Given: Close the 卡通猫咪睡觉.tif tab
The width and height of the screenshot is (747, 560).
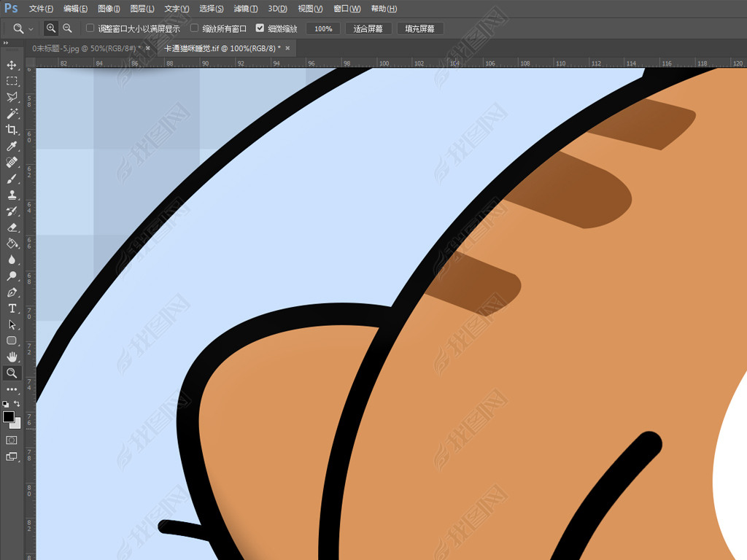Looking at the screenshot, I should tap(287, 48).
